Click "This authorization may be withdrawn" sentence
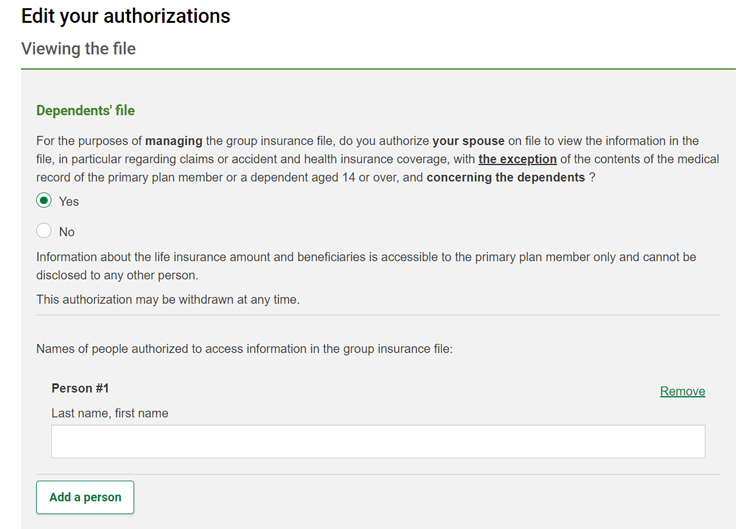The image size is (755, 529). click(x=167, y=299)
